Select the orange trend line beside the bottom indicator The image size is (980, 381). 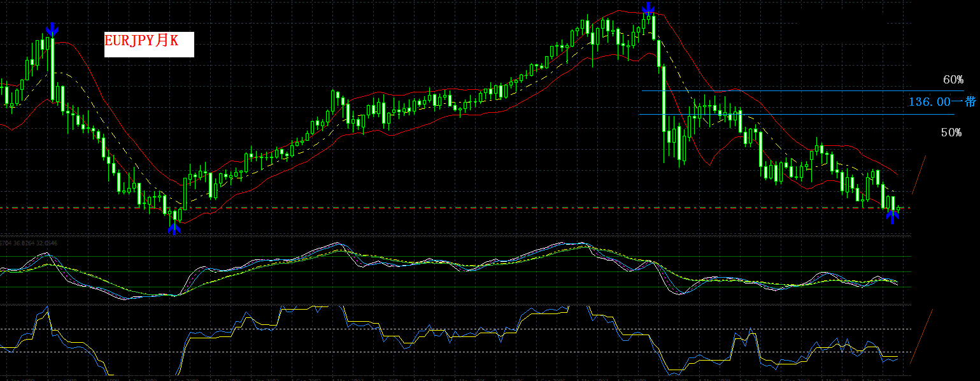tap(921, 337)
